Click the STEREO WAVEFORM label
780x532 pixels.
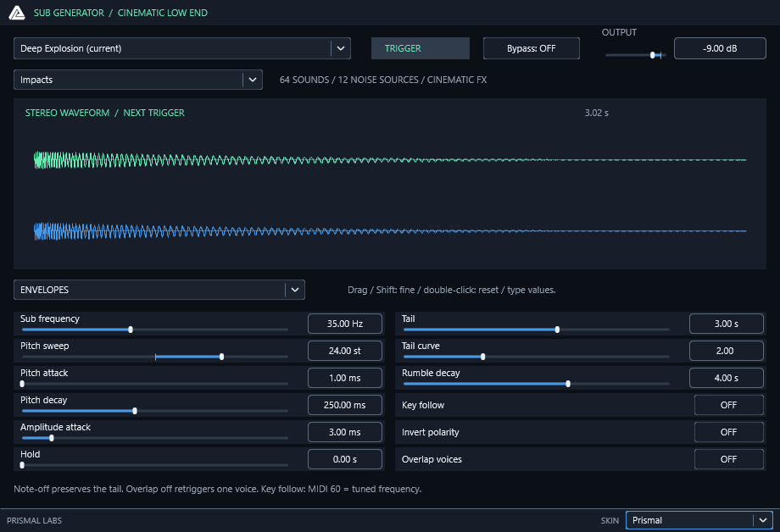[x=67, y=113]
